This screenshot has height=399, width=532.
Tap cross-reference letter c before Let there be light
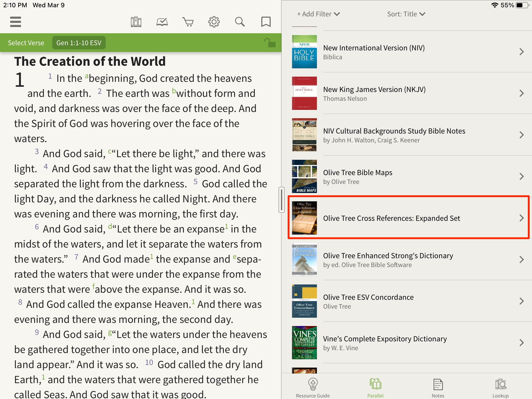coord(110,151)
